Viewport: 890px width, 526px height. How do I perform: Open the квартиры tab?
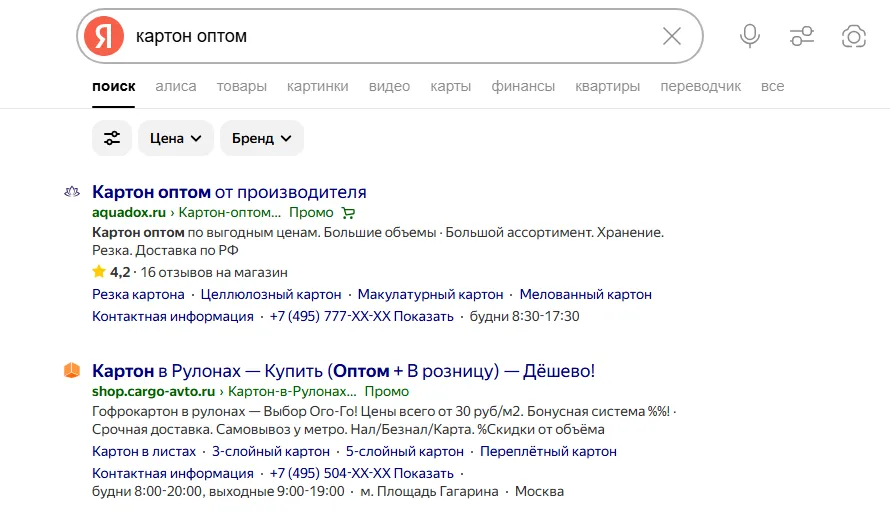607,86
